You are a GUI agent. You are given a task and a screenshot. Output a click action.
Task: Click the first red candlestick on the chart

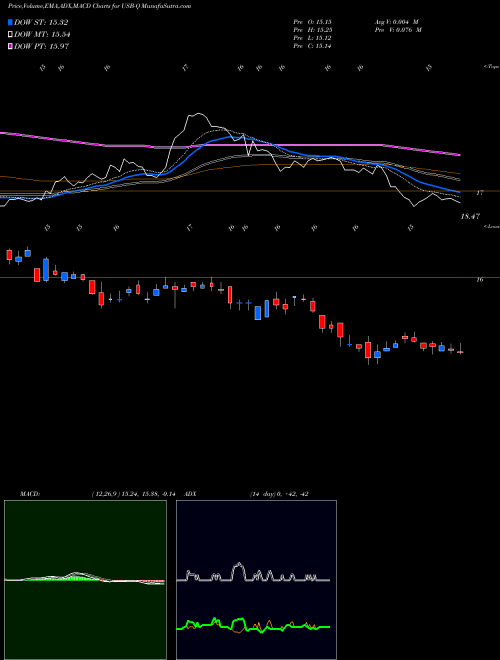(9, 255)
